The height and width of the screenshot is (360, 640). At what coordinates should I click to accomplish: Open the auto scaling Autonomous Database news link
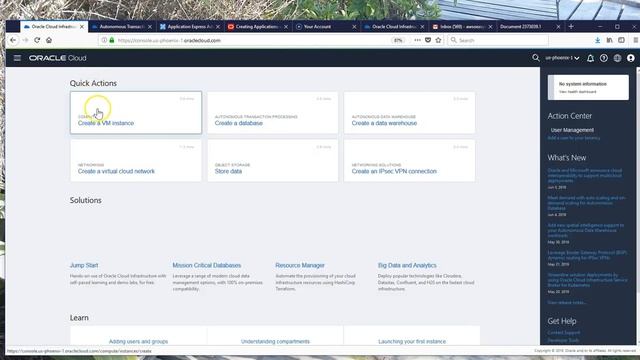tap(586, 203)
